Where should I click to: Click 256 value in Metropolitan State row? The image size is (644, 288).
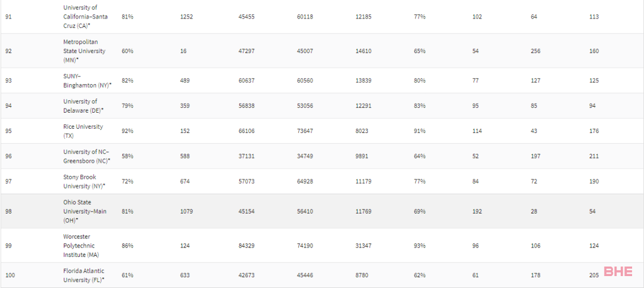(x=535, y=51)
